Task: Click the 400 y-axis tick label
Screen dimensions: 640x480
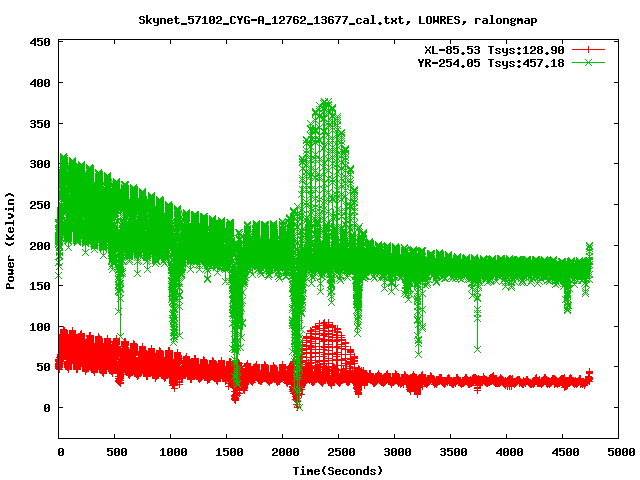Action: coord(40,83)
